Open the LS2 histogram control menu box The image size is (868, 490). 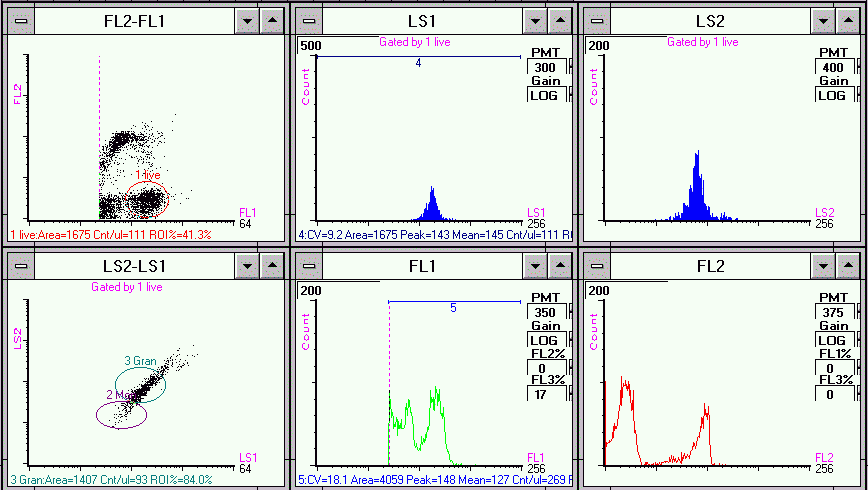coord(598,19)
